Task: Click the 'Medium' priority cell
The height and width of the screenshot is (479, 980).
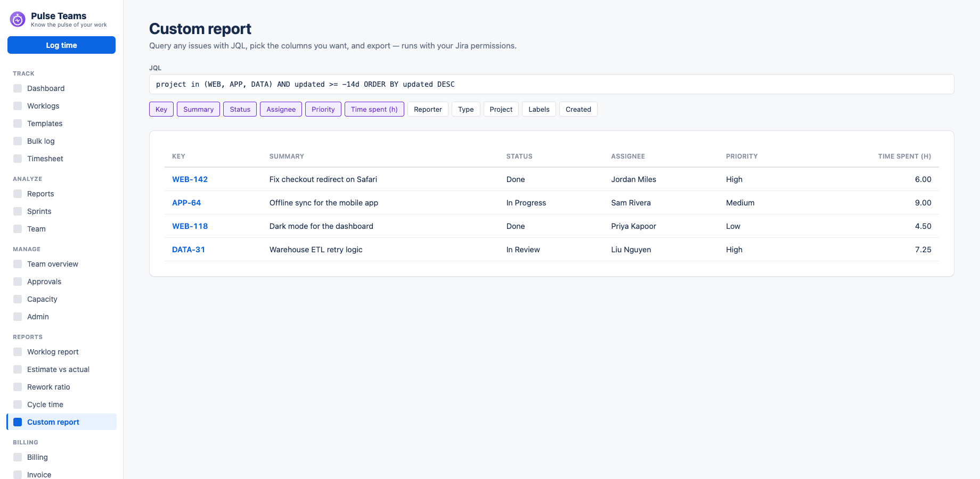Action: click(x=740, y=203)
